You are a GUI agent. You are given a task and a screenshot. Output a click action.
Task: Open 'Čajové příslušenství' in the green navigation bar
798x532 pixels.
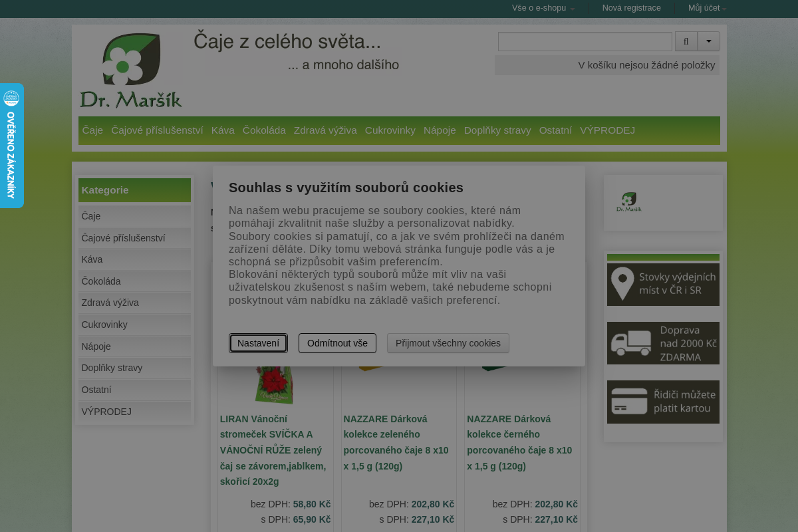pos(158,130)
